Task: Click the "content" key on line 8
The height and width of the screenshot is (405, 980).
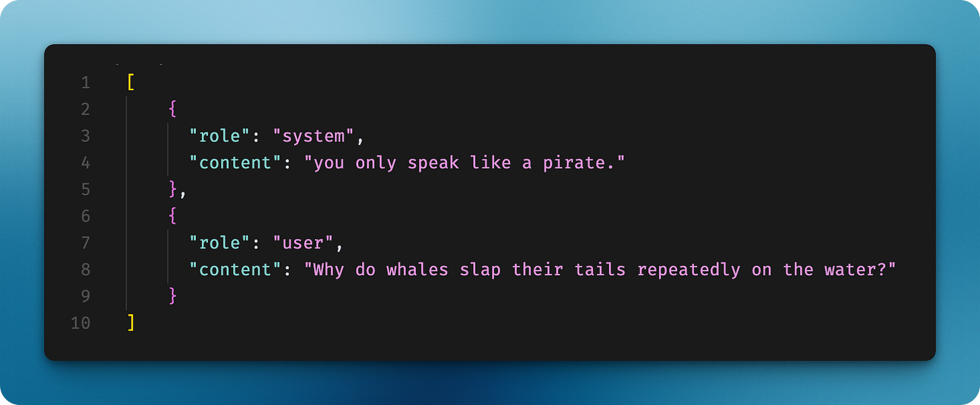Action: point(235,270)
